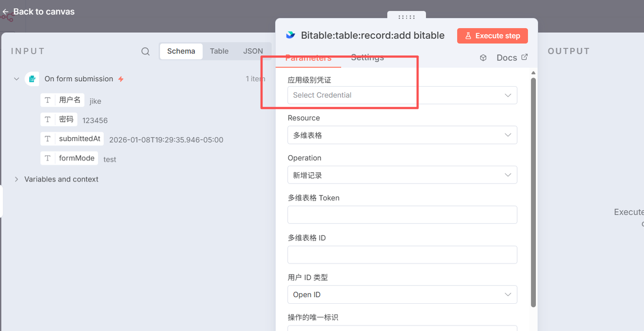Click the T type icon beside formMode
The height and width of the screenshot is (331, 644).
(x=48, y=158)
